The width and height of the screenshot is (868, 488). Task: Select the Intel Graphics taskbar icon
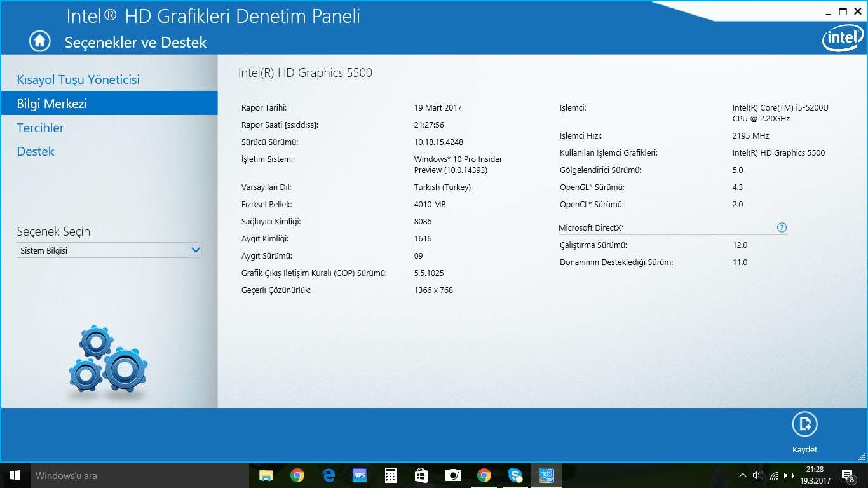coord(546,475)
